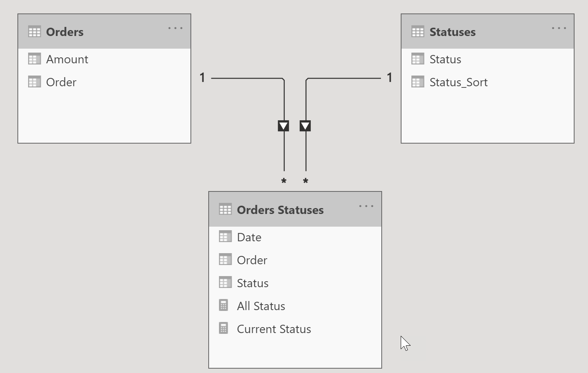Viewport: 588px width, 373px height.
Task: Select the column icon beside Amount
Action: [34, 59]
